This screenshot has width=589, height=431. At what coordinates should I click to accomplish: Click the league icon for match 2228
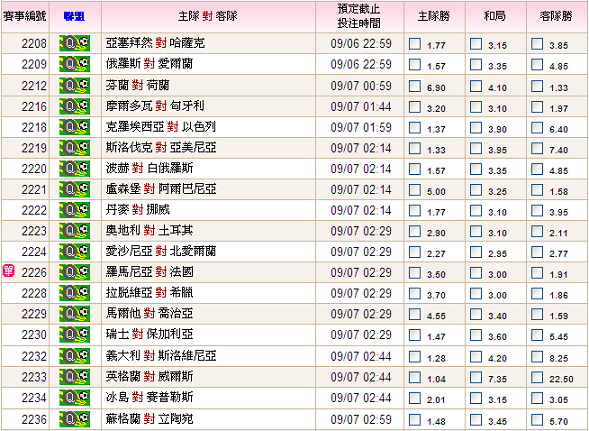coord(74,293)
